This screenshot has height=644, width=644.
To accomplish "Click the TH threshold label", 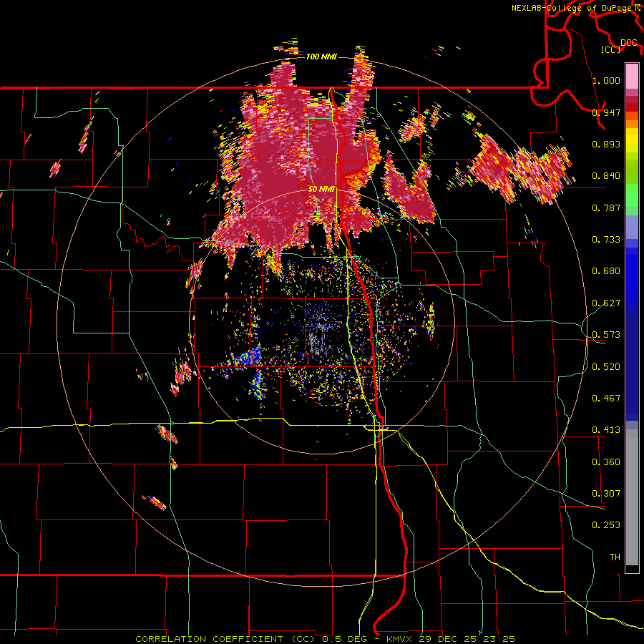I will coord(615,557).
